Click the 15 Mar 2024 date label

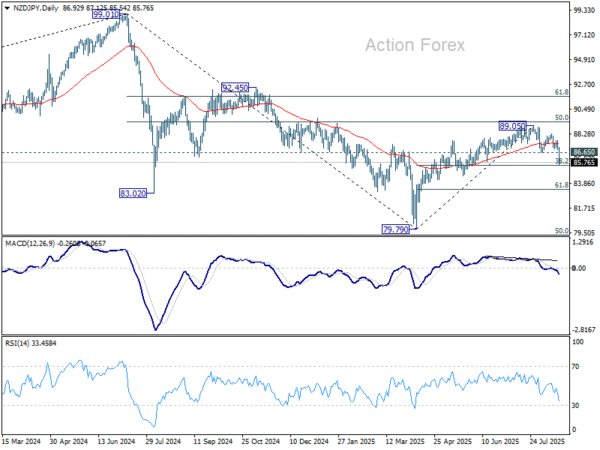pos(21,441)
